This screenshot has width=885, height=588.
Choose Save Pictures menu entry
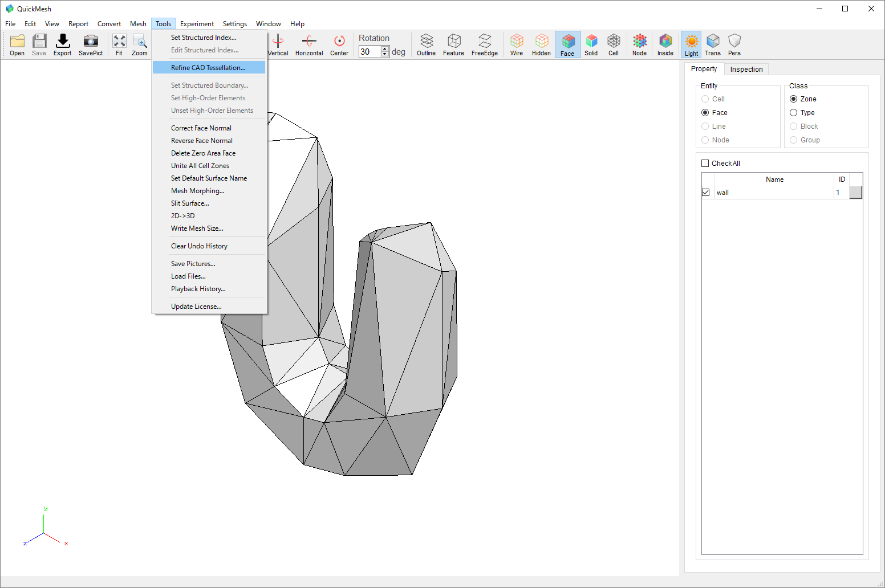[x=209, y=264]
